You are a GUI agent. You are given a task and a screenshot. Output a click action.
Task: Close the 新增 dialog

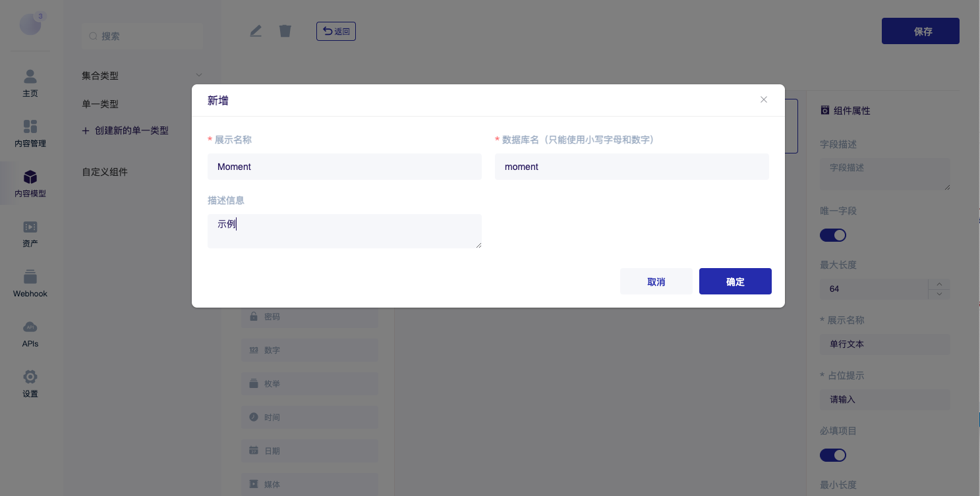(764, 99)
